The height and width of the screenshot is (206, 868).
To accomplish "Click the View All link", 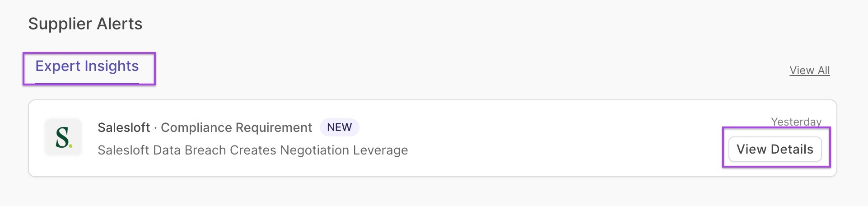I will (809, 70).
